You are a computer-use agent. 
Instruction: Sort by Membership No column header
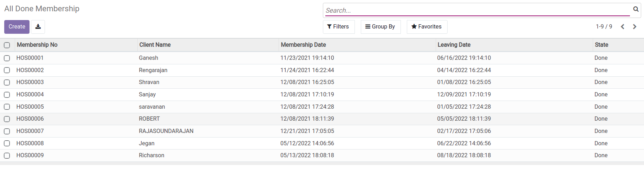(37, 45)
